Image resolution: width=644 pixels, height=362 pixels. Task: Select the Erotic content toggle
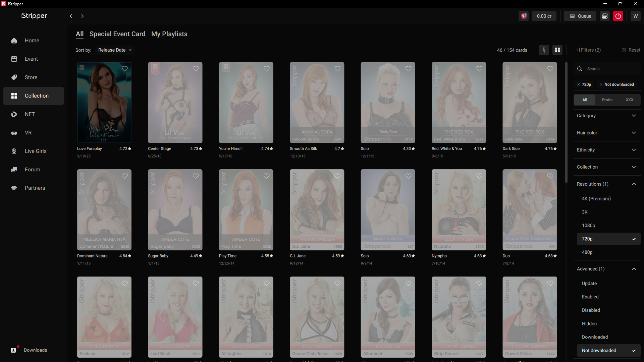tap(607, 100)
